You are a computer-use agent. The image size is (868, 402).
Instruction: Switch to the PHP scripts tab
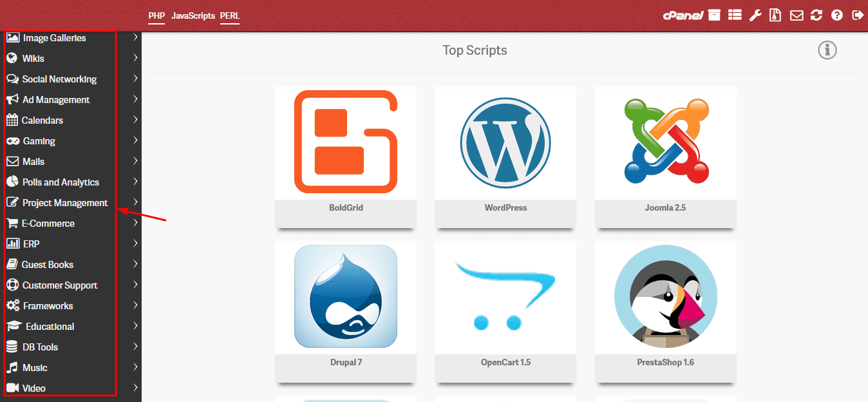(x=156, y=15)
